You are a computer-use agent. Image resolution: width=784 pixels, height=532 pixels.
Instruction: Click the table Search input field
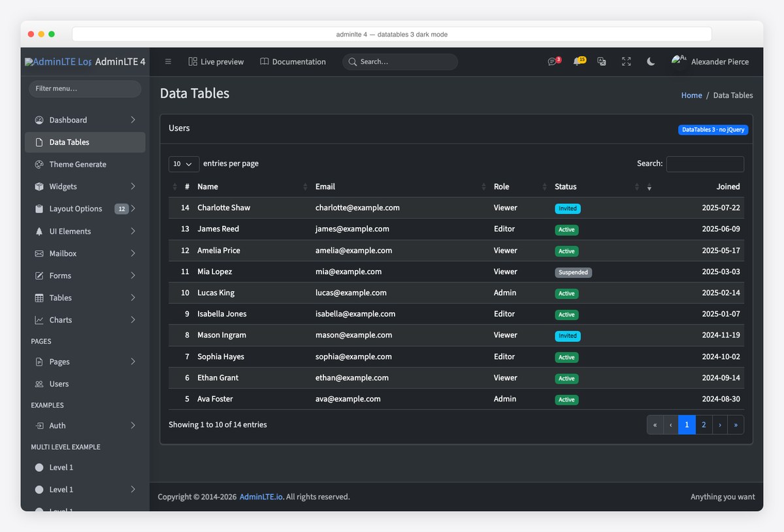pos(705,164)
